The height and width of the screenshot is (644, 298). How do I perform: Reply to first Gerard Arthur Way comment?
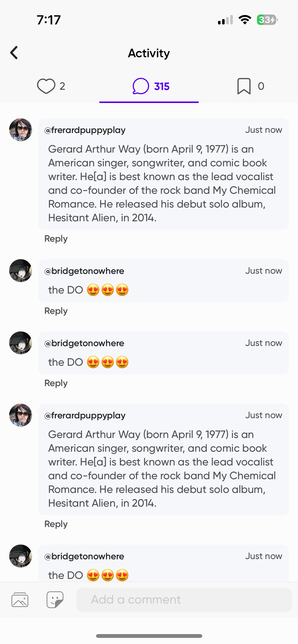(56, 239)
